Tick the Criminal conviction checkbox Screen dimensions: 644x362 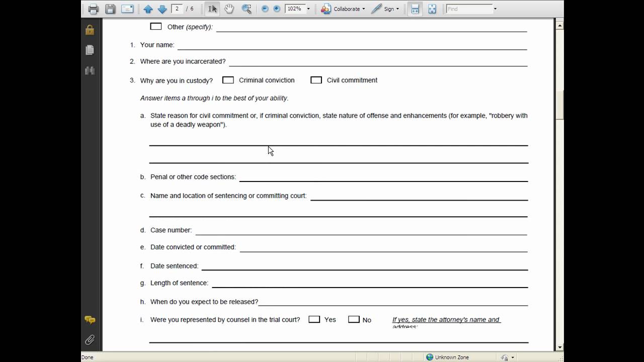[228, 80]
